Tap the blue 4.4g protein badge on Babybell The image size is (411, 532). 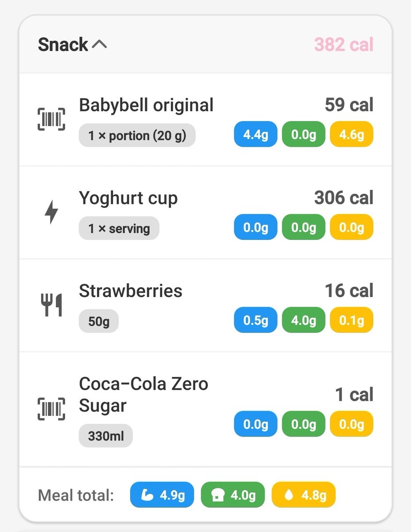point(256,135)
